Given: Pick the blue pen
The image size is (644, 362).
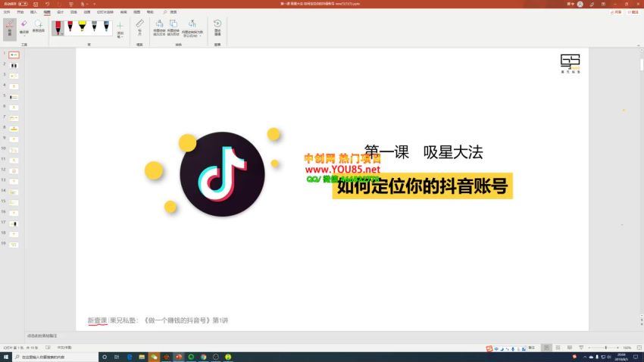Looking at the screenshot, I should click(x=106, y=27).
